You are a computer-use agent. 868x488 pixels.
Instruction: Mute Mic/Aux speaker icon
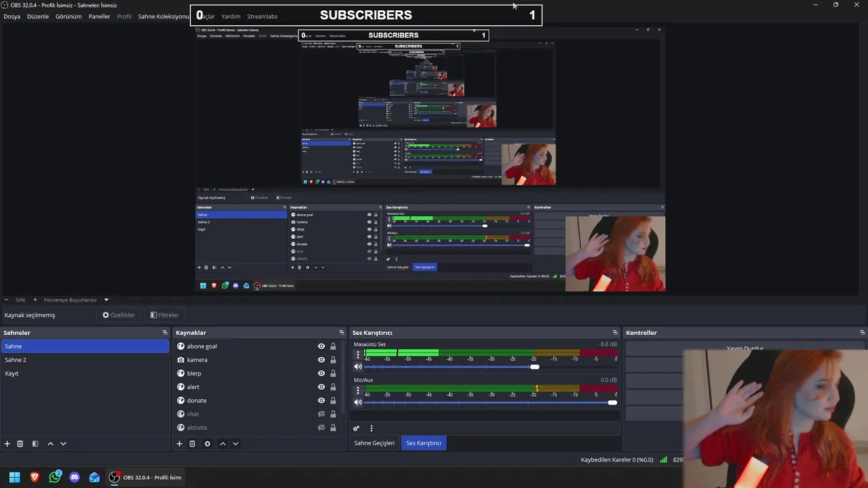(x=358, y=403)
